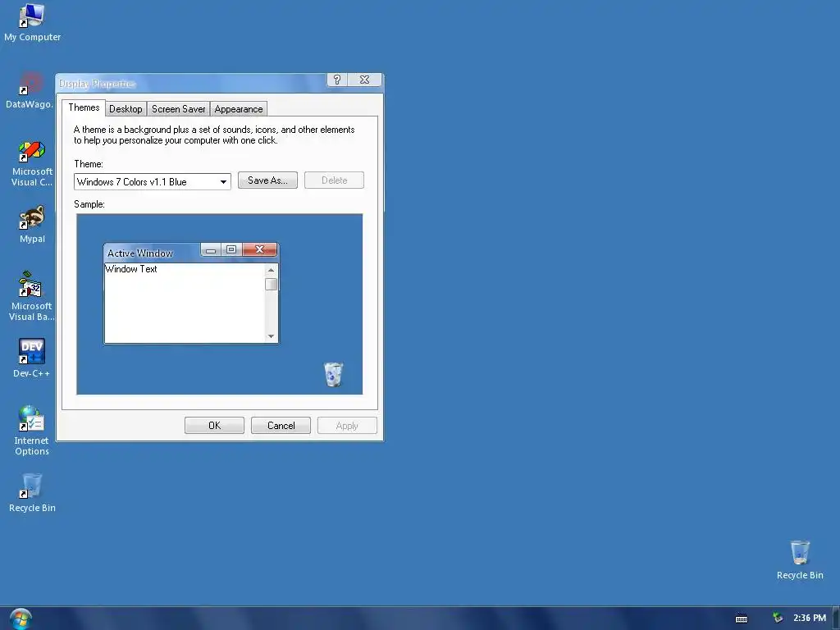Click the sample window scroll down arrow
Image resolution: width=840 pixels, height=630 pixels.
point(271,336)
